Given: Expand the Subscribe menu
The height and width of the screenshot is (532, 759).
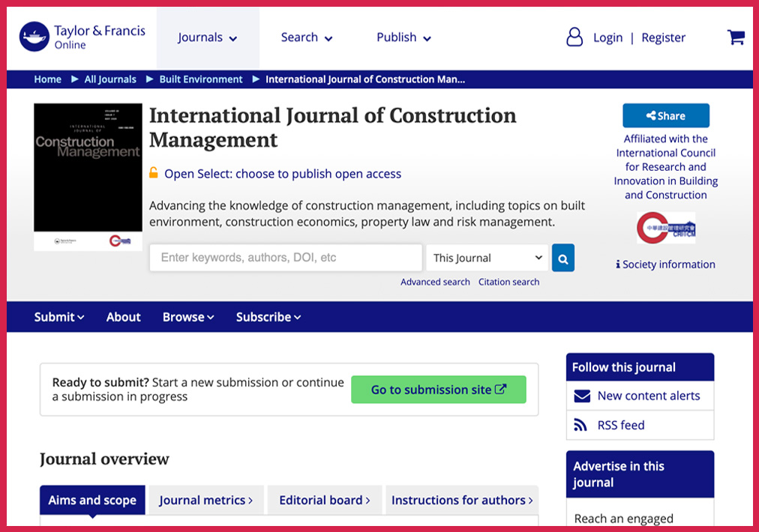Looking at the screenshot, I should tap(268, 317).
